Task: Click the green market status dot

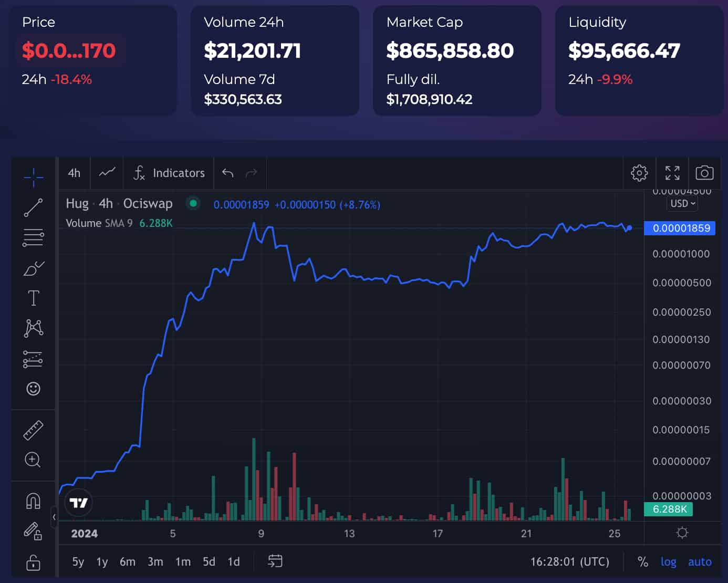Action: [x=193, y=203]
